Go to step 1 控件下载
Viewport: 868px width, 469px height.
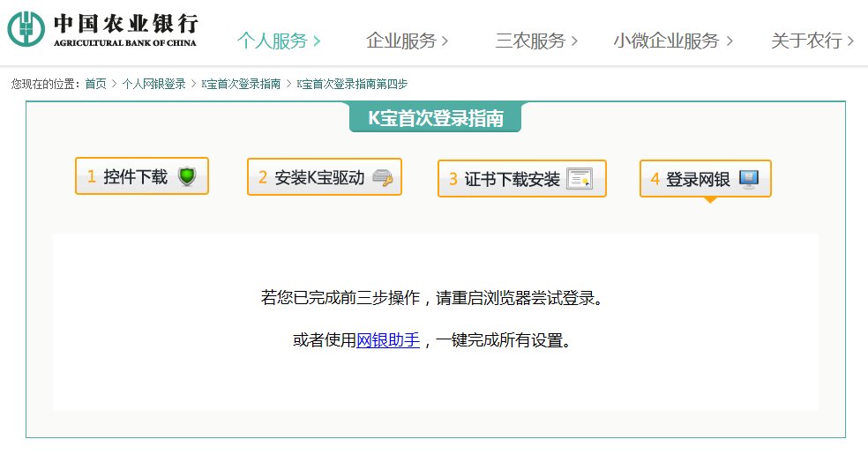point(142,176)
